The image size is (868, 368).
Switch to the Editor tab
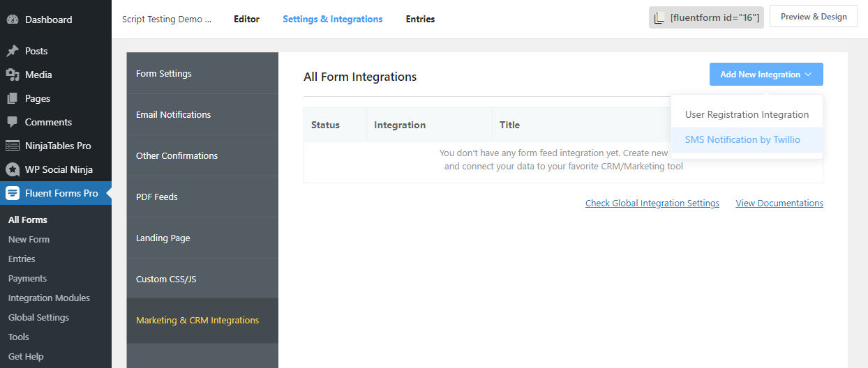pyautogui.click(x=246, y=20)
